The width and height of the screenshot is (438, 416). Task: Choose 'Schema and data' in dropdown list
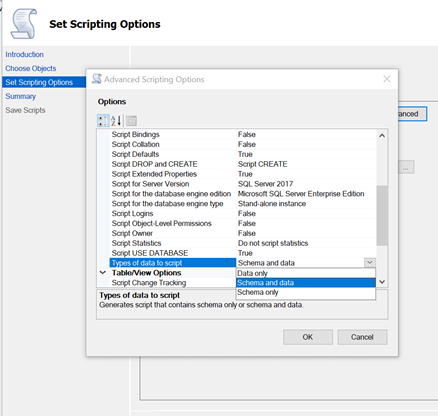click(306, 283)
